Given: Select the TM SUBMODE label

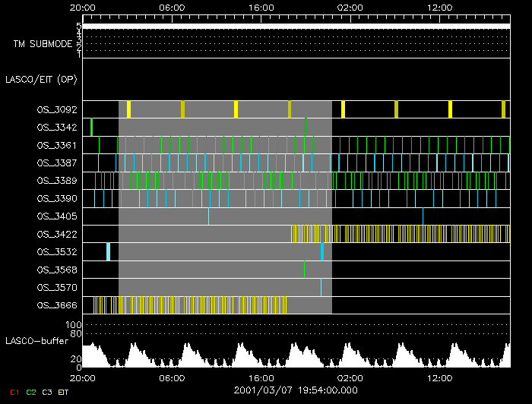Looking at the screenshot, I should pyautogui.click(x=43, y=44).
